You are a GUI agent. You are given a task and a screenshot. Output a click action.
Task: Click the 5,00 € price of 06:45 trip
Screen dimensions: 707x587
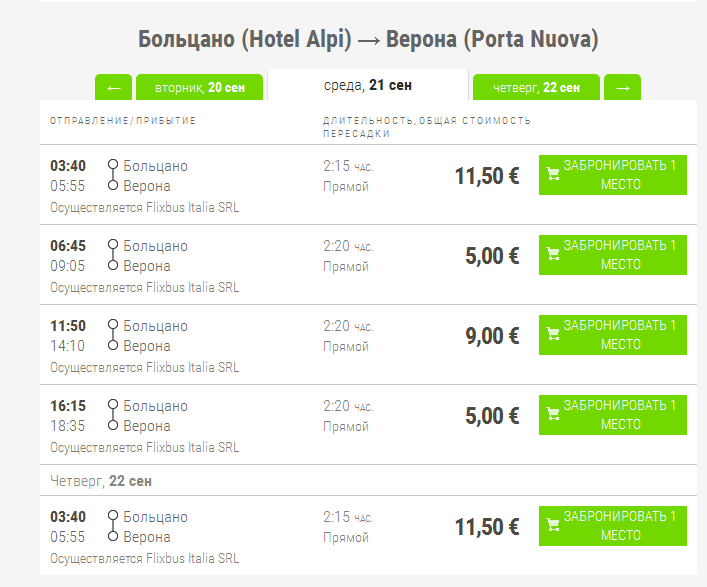492,256
